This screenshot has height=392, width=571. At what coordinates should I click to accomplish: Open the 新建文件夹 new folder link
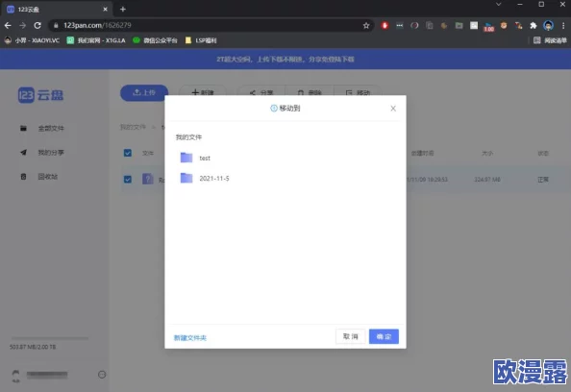189,338
